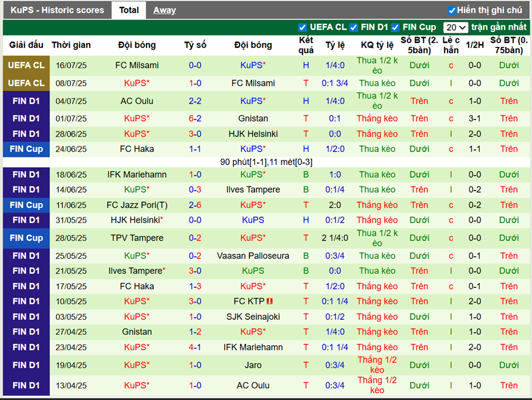Image resolution: width=532 pixels, height=400 pixels.
Task: Click Ilves Tampere in 21/05/25 row
Action: (x=137, y=271)
